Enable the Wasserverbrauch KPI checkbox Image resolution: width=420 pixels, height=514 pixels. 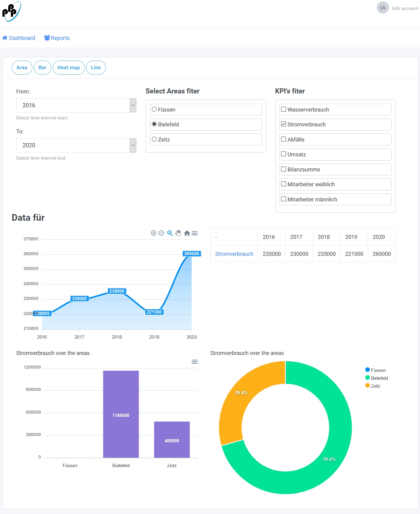point(283,109)
